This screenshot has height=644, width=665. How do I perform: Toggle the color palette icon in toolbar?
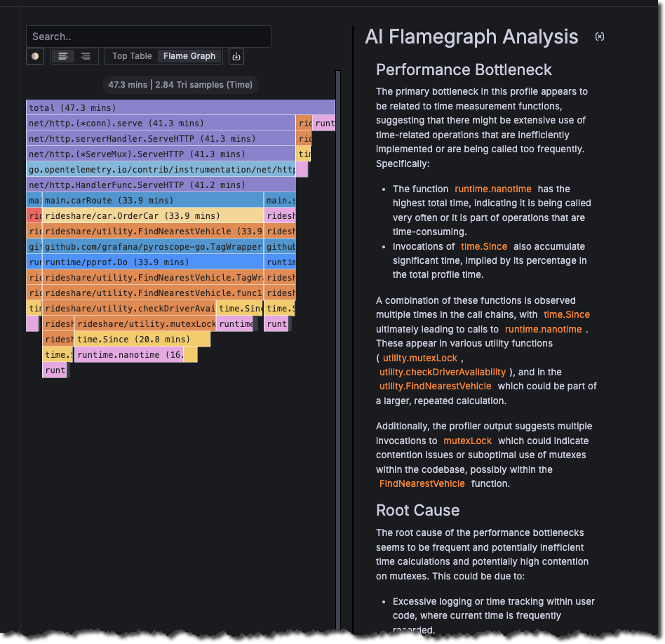coord(34,56)
